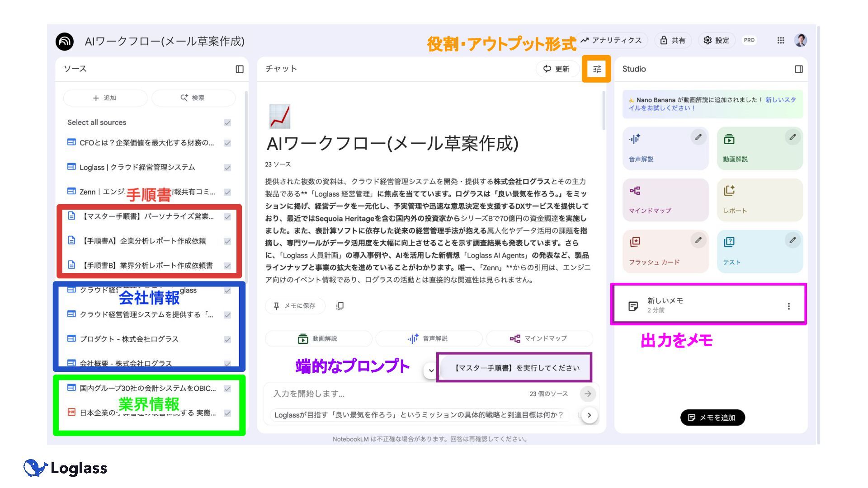Screen dimensions: 868x488
Task: Show next suggested question arrow
Action: [589, 415]
